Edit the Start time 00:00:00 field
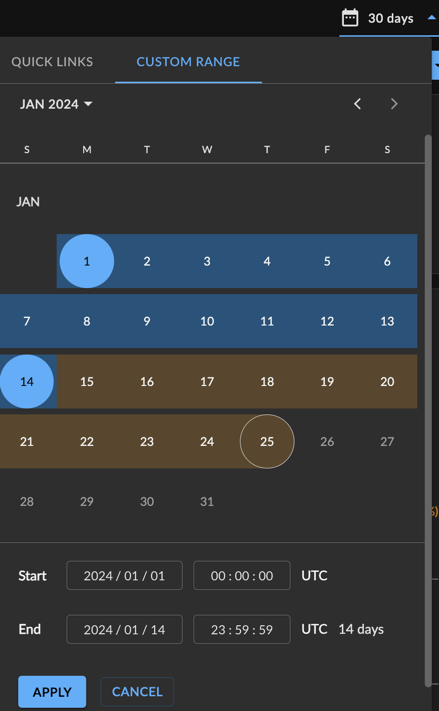439x711 pixels. (242, 575)
